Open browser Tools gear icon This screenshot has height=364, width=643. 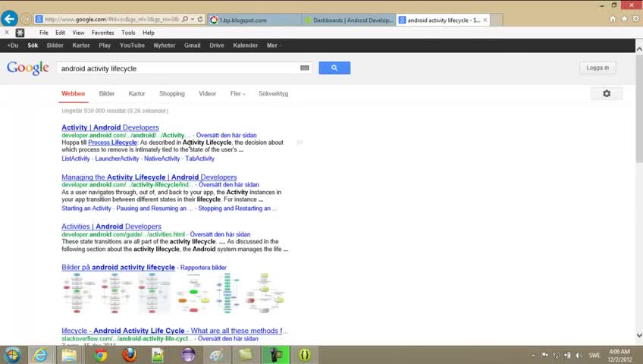coord(635,19)
